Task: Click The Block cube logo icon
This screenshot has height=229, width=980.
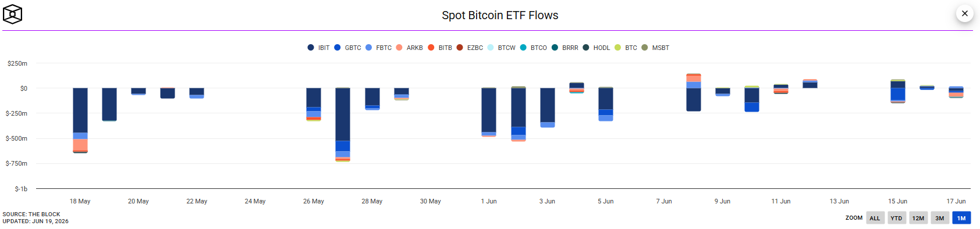Action: coord(13,14)
